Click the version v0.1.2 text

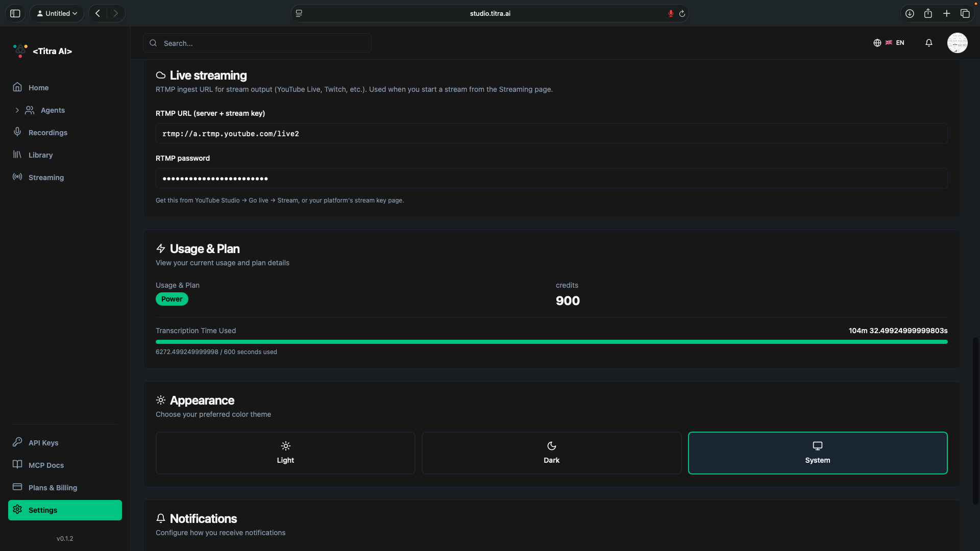point(65,539)
